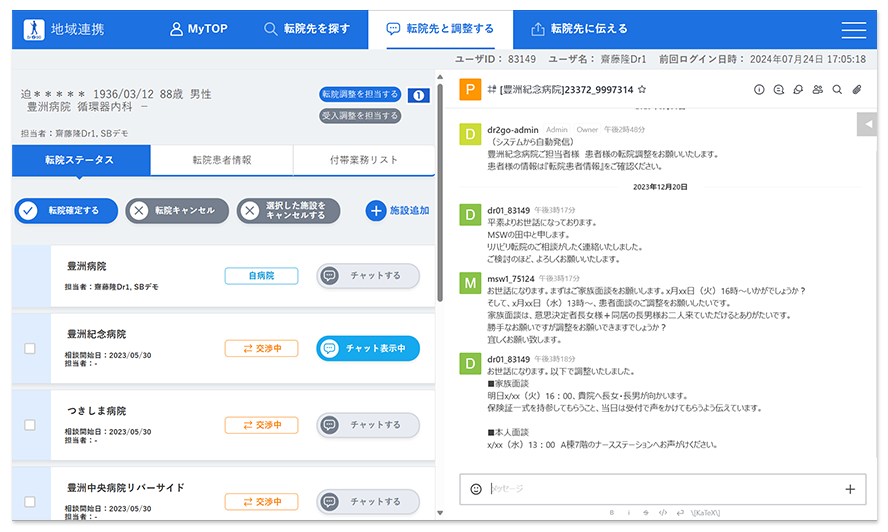Click the 施設追加 button

(x=398, y=211)
